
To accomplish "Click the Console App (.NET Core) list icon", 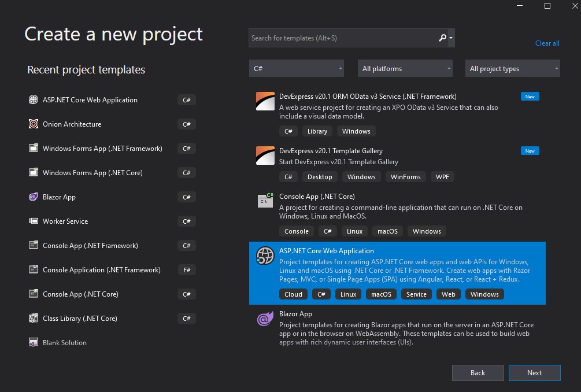I will [265, 201].
